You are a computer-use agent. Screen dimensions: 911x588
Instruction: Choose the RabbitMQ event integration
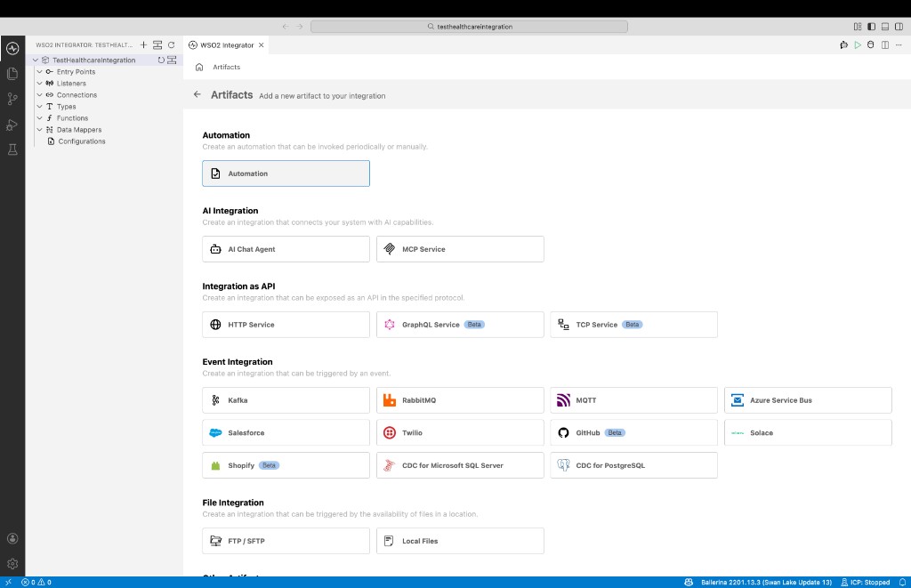(460, 399)
